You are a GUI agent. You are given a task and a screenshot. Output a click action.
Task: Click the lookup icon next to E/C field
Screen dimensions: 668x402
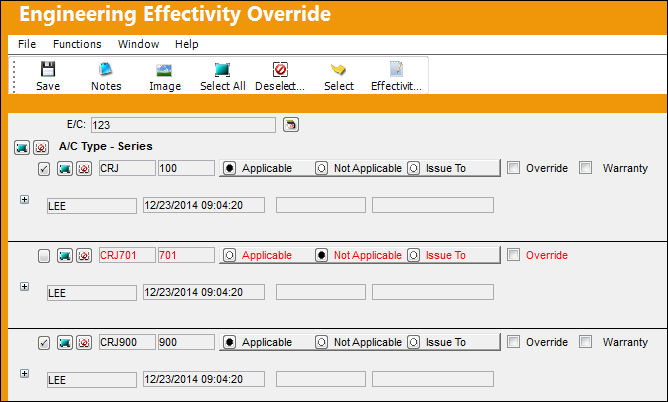point(291,125)
